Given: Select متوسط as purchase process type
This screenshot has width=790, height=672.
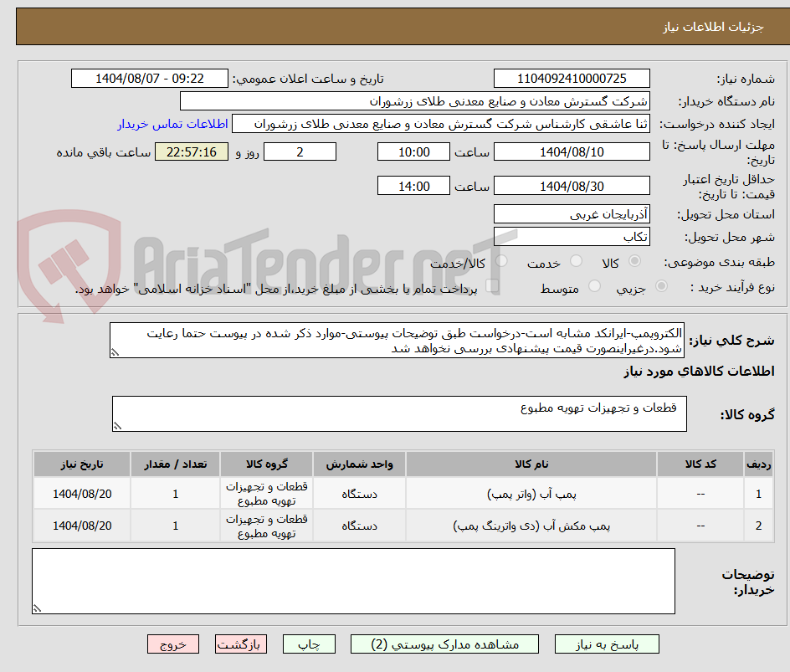Looking at the screenshot, I should tap(595, 287).
